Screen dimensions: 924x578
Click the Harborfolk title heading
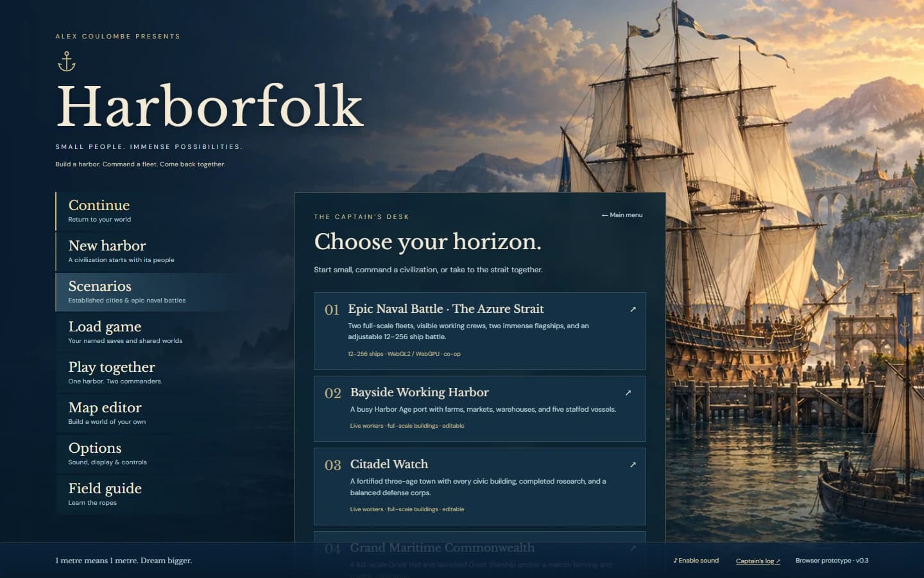click(x=210, y=106)
